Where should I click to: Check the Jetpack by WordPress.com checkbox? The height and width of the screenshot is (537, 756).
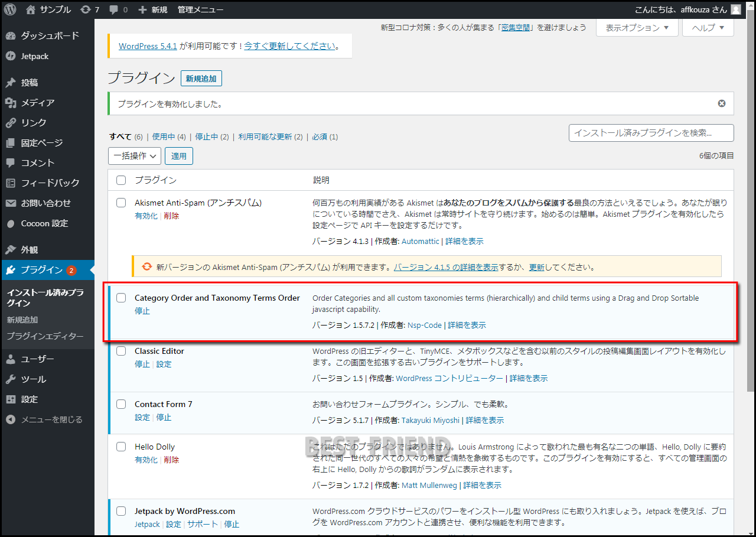tap(121, 511)
